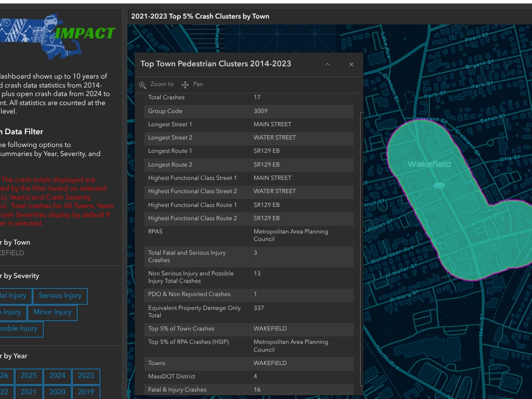Screen dimensions: 532x399
Task: Click Highest Functional Class Street 2 label
Action: [193, 192]
